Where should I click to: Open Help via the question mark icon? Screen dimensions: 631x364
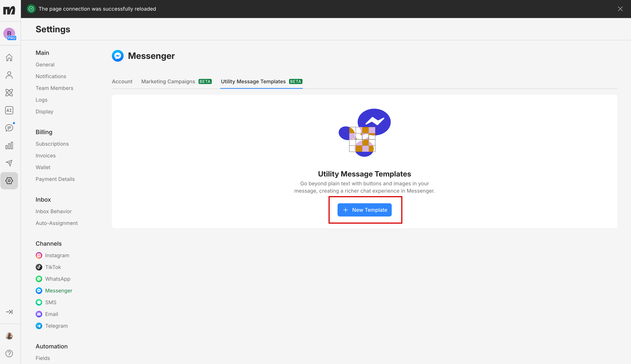(x=9, y=353)
